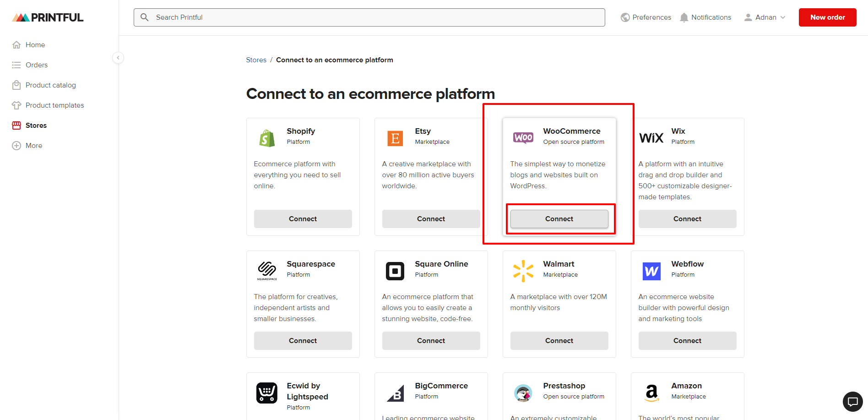Click the Notifications bell icon
Image resolution: width=868 pixels, height=420 pixels.
point(684,17)
